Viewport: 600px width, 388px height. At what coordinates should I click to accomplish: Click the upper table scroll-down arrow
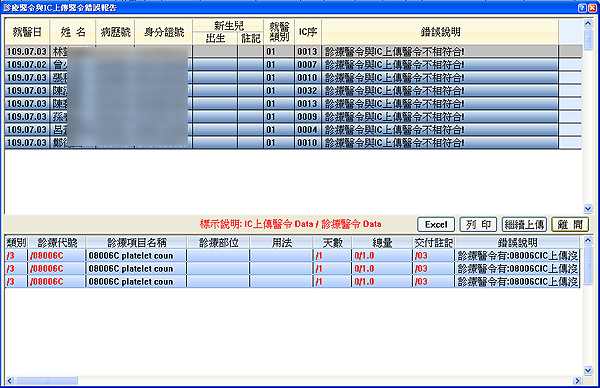[x=588, y=209]
